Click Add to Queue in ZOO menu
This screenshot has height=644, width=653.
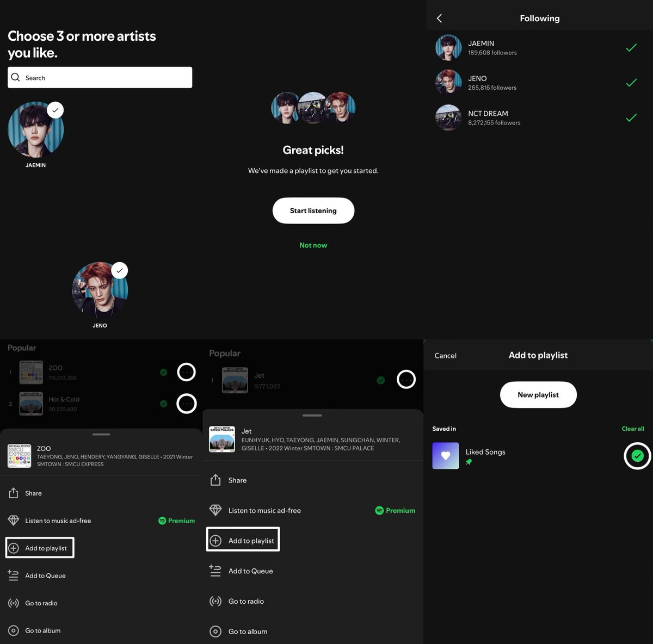[x=45, y=575]
